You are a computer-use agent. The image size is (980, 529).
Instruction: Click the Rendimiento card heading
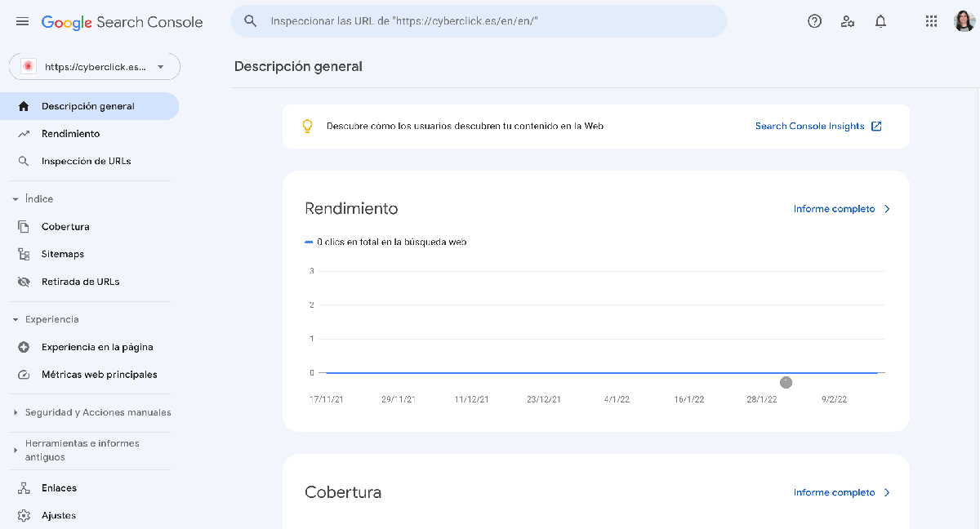[351, 209]
